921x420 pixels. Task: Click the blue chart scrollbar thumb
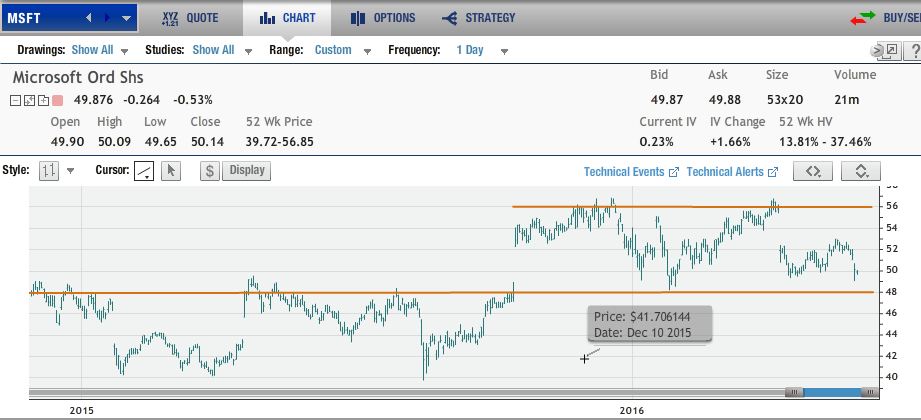832,392
